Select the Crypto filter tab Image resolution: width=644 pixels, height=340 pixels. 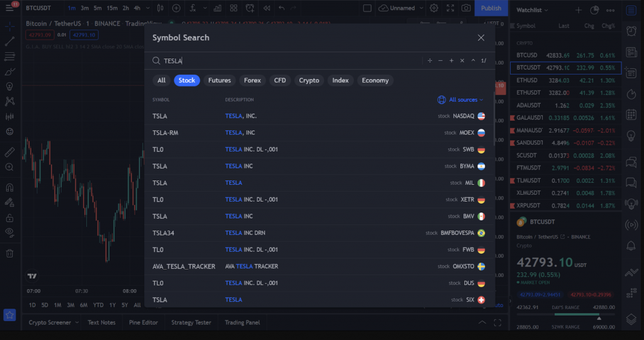point(309,80)
